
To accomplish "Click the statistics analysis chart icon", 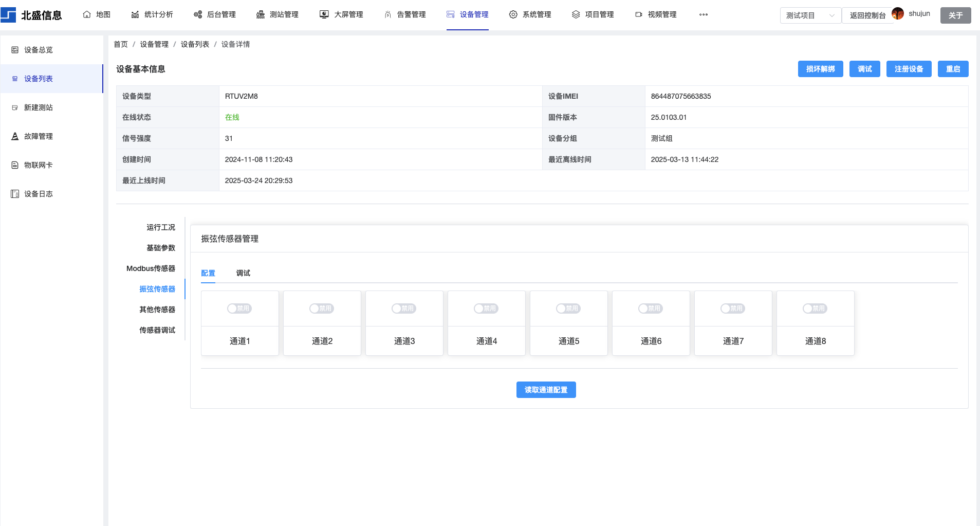I will point(135,14).
